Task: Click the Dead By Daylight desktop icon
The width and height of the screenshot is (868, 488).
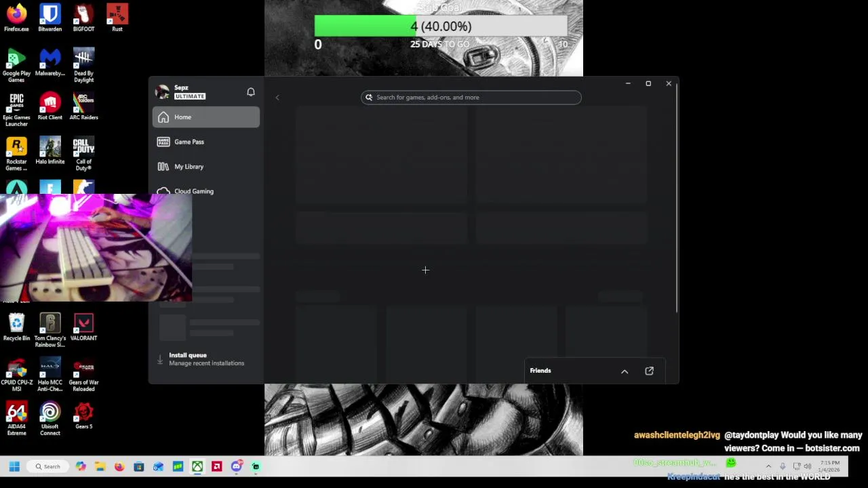Action: coord(83,65)
